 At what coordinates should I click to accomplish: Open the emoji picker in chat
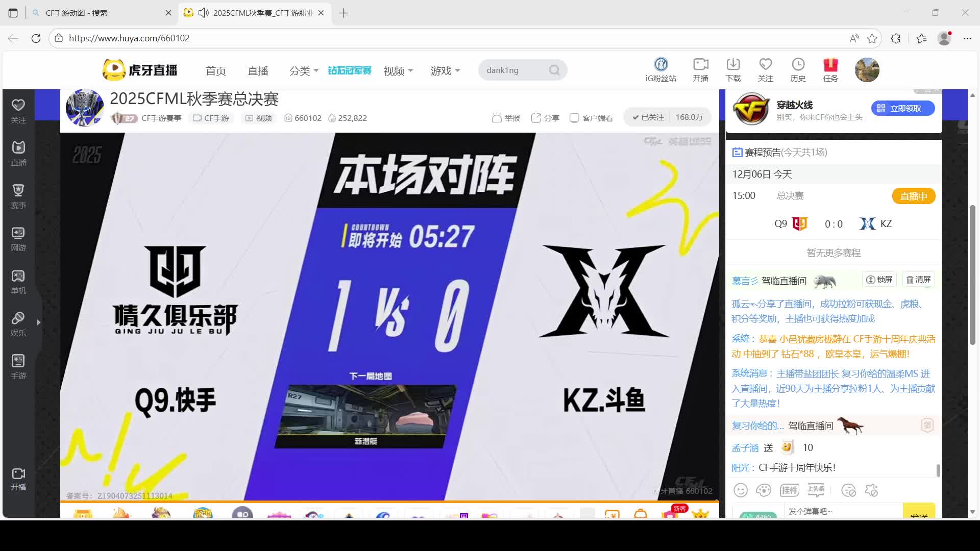(x=741, y=491)
